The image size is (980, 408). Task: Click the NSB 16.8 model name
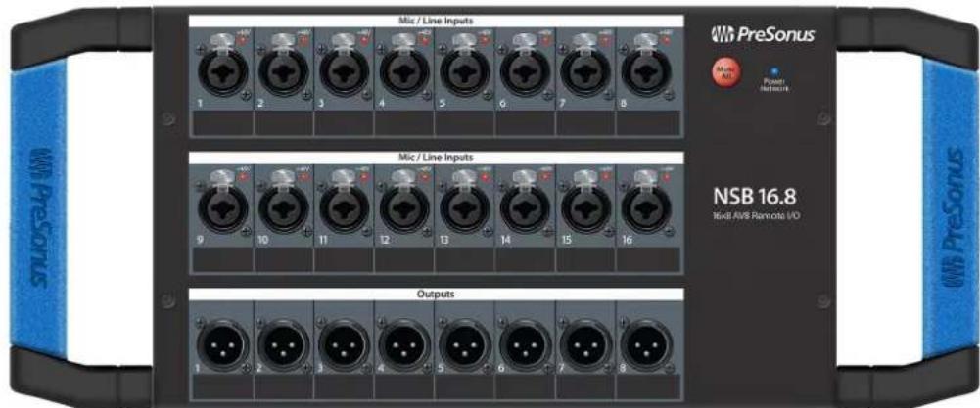(x=755, y=197)
